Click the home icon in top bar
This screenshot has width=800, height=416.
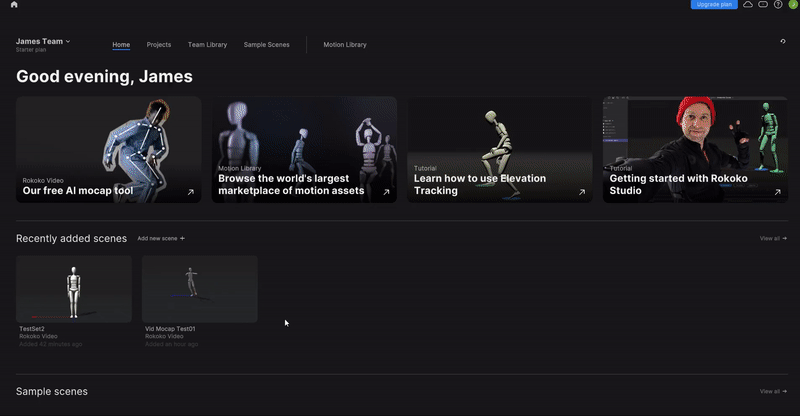[x=14, y=5]
